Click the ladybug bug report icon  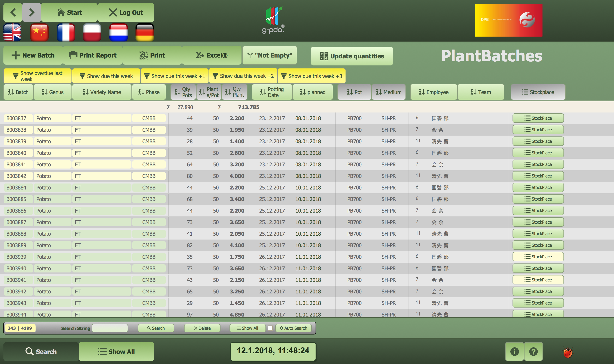567,352
